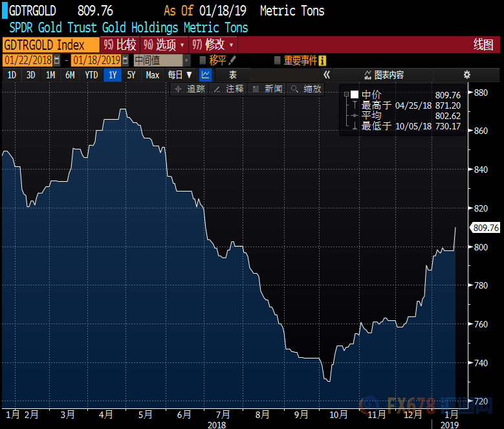Open the start date calendar picker icon

tap(57, 60)
